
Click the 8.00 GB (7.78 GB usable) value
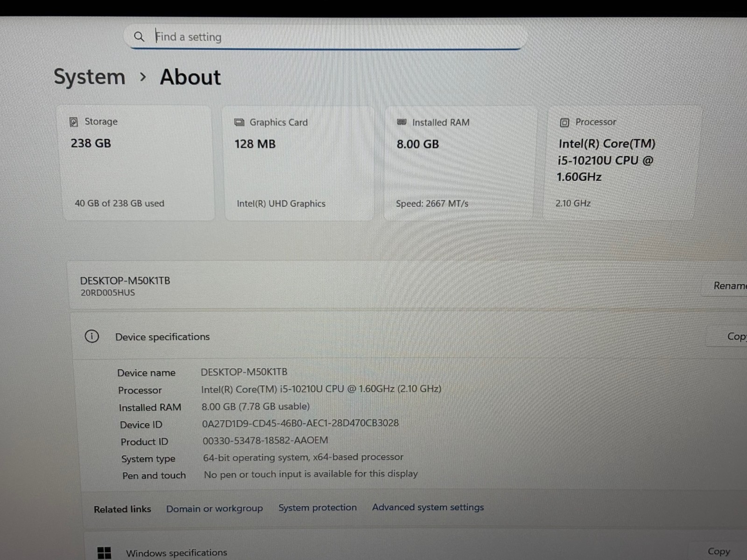[x=256, y=406]
